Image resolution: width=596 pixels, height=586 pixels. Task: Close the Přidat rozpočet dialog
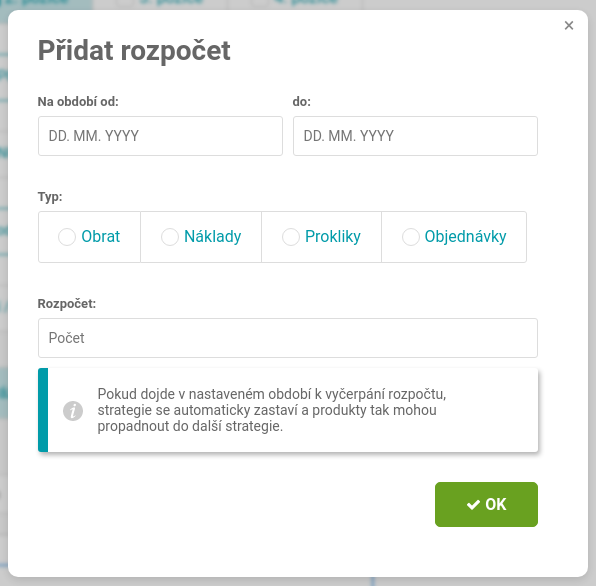(569, 25)
